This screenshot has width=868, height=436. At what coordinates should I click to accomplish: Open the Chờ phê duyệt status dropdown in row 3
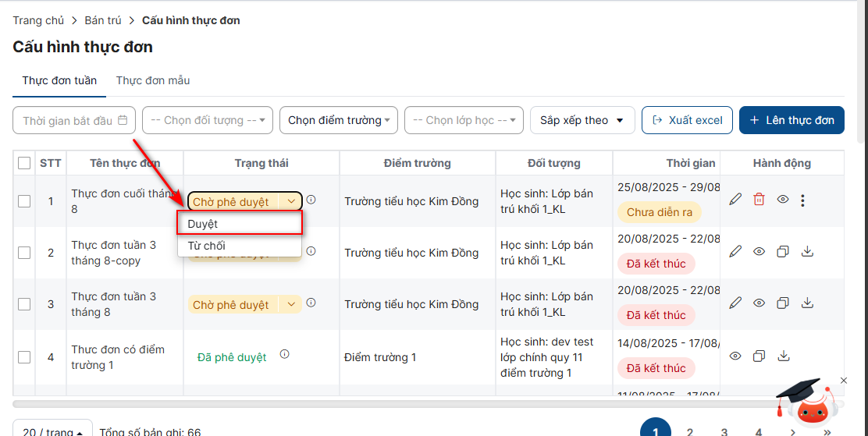[290, 304]
